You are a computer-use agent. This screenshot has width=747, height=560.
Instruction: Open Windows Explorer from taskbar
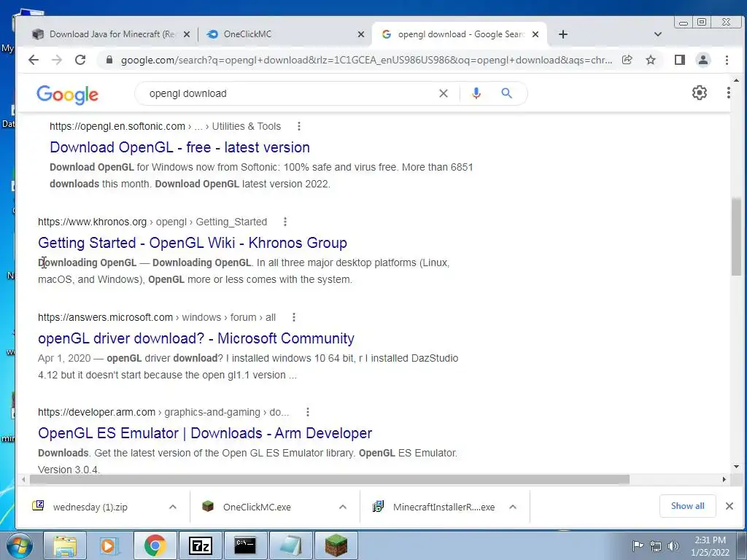click(65, 545)
